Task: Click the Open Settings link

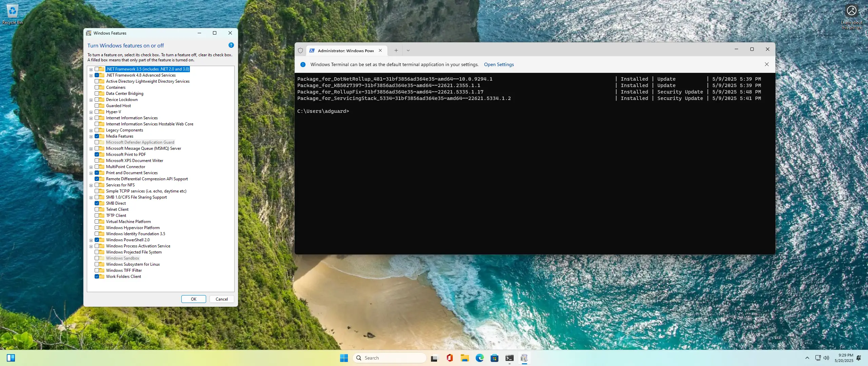Action: click(499, 64)
